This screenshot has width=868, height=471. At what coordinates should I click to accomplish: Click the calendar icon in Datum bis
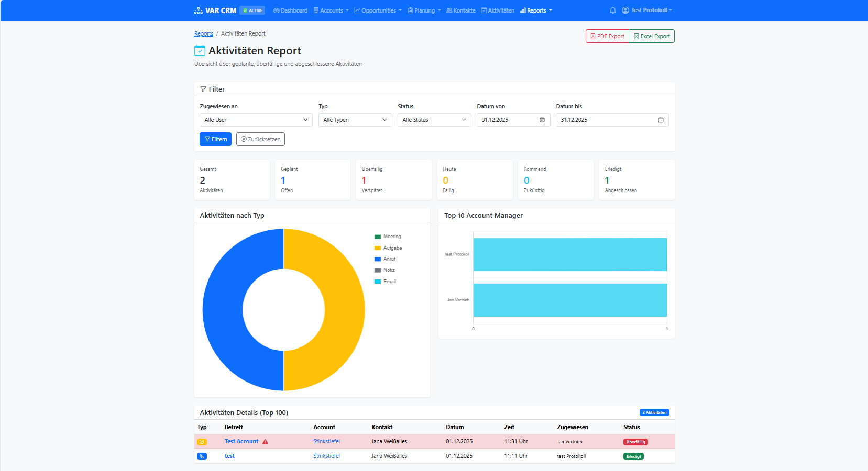(x=661, y=120)
